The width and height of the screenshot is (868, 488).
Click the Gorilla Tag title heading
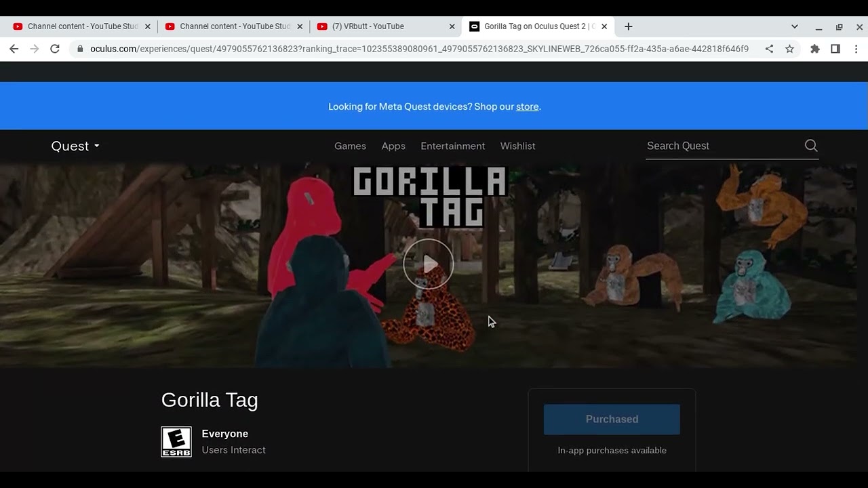pos(210,400)
